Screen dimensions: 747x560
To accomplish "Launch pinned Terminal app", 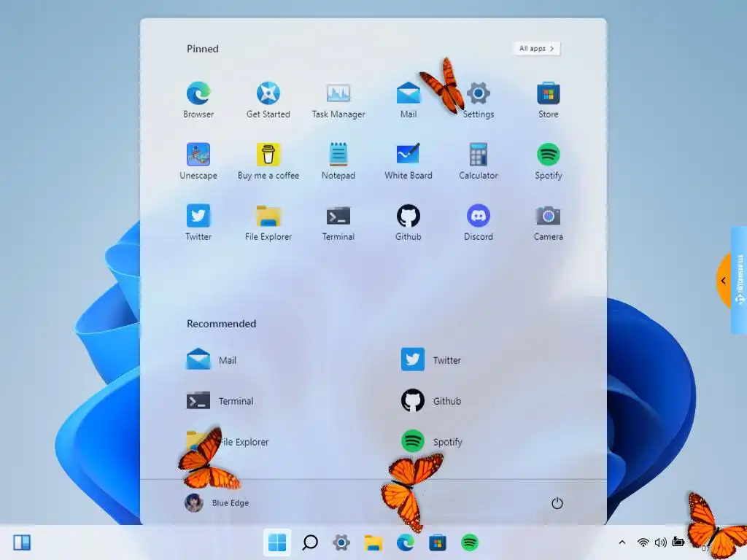I will click(x=338, y=222).
